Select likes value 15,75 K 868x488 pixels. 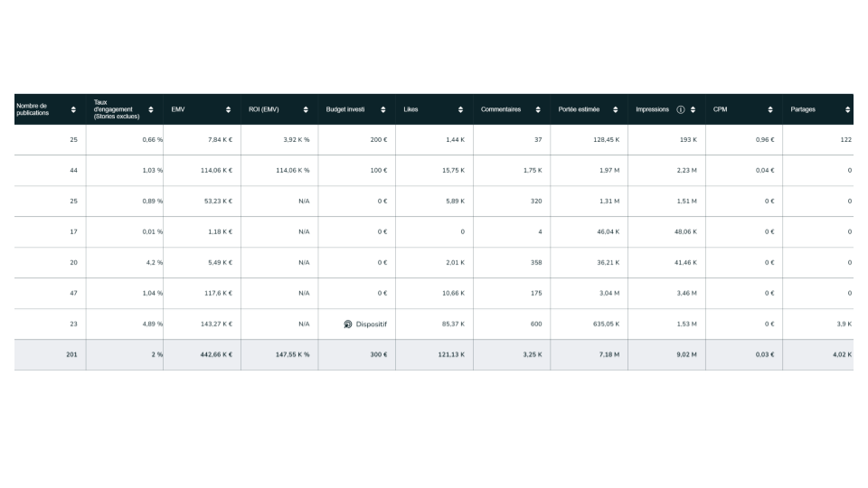(x=453, y=171)
